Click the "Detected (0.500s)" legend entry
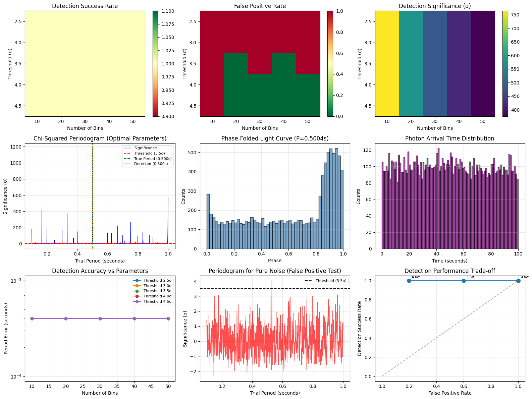 pyautogui.click(x=151, y=164)
